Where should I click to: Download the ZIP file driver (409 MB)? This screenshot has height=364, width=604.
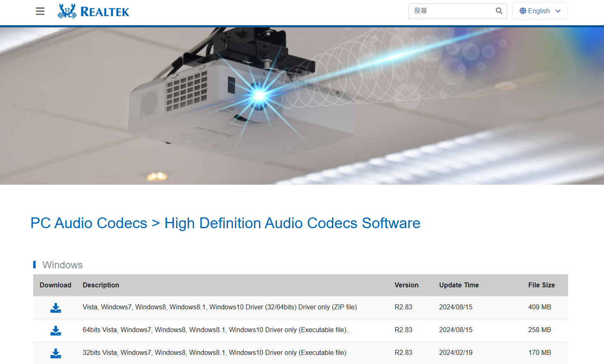pyautogui.click(x=56, y=308)
